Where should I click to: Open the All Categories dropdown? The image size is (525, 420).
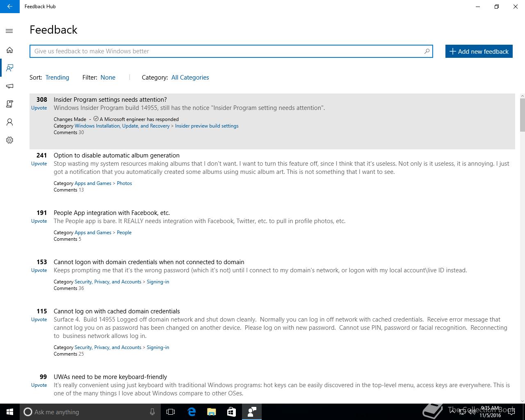(x=190, y=78)
